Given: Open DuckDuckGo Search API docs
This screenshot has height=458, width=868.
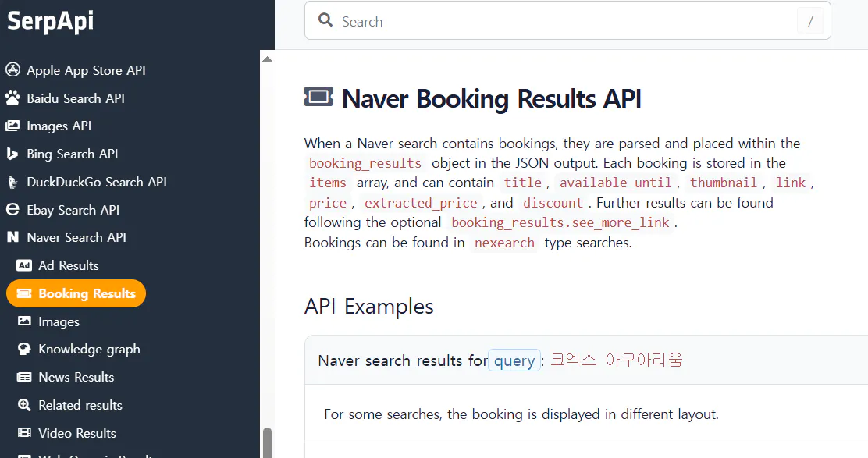Looking at the screenshot, I should pos(97,182).
